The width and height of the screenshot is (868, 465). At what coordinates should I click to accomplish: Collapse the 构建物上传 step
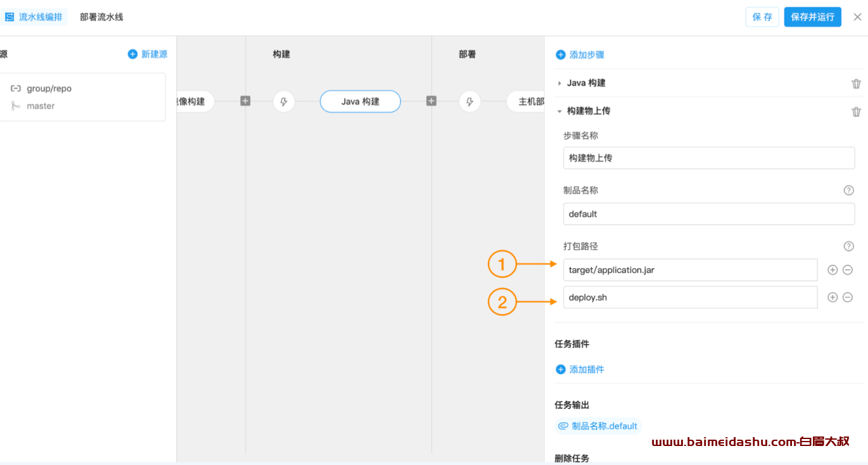click(x=559, y=111)
